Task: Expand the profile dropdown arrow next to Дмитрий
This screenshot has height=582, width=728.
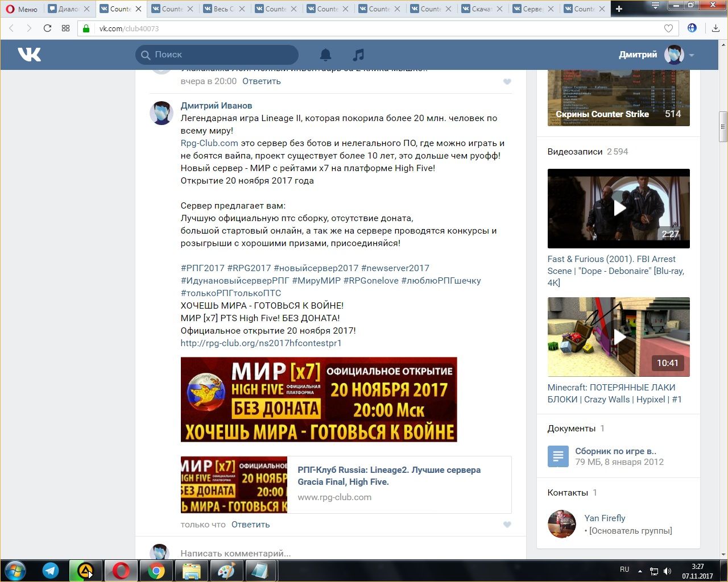Action: 692,55
